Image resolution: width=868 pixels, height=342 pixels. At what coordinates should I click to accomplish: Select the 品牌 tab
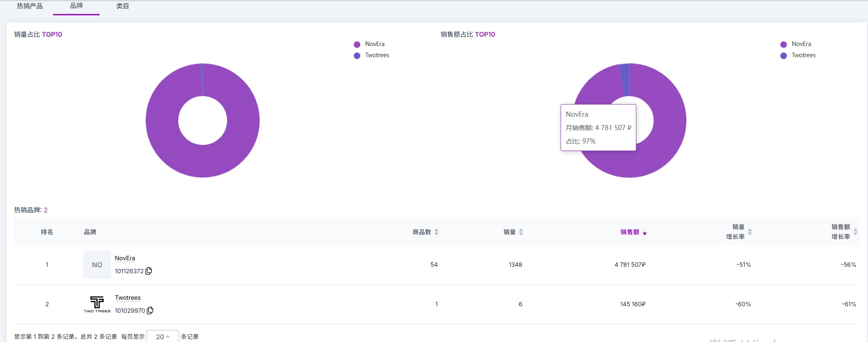76,6
